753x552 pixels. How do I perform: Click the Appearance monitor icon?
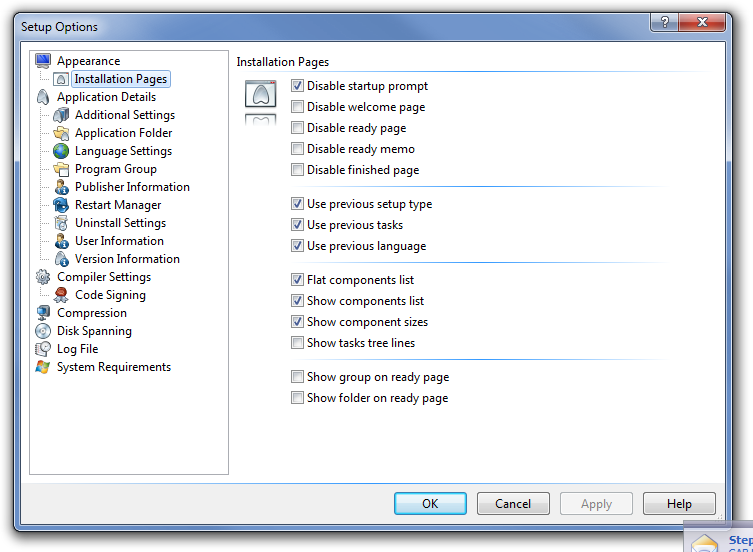[42, 61]
